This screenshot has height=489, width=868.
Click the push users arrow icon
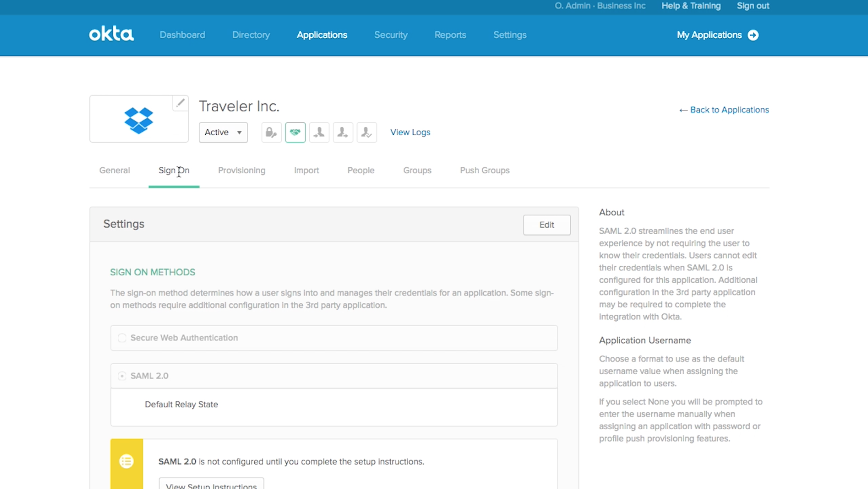(x=343, y=132)
